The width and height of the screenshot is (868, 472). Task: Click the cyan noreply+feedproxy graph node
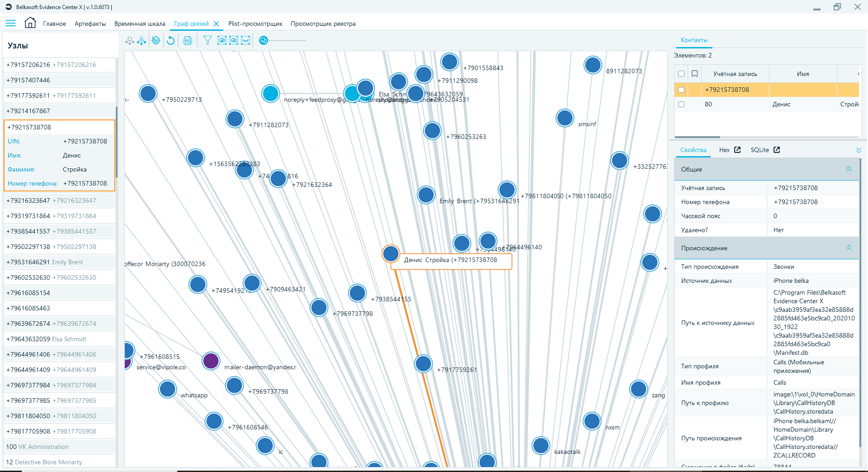(270, 94)
